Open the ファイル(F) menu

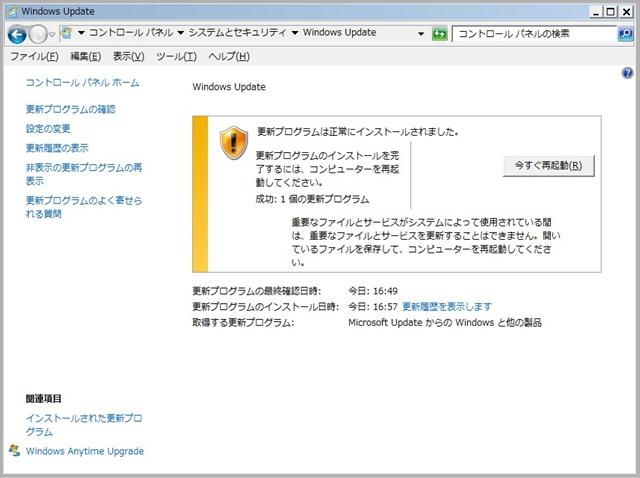point(34,56)
